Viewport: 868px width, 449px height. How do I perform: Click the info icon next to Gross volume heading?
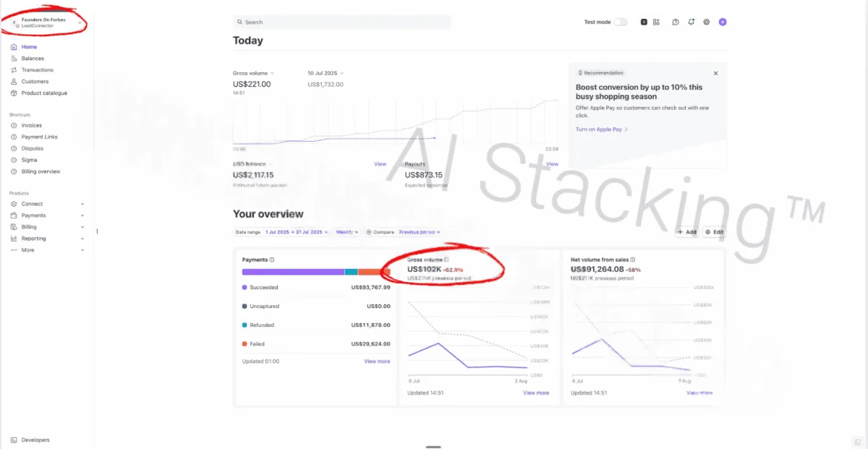446,260
